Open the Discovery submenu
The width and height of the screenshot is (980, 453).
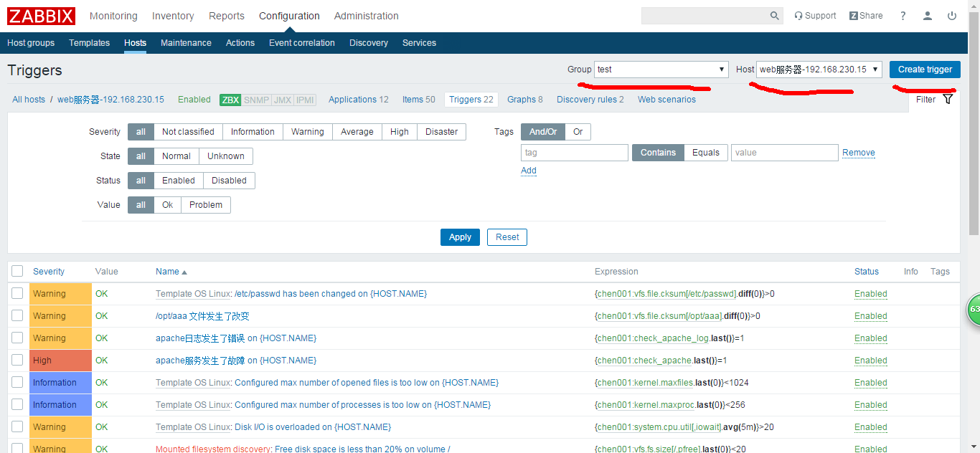(369, 43)
